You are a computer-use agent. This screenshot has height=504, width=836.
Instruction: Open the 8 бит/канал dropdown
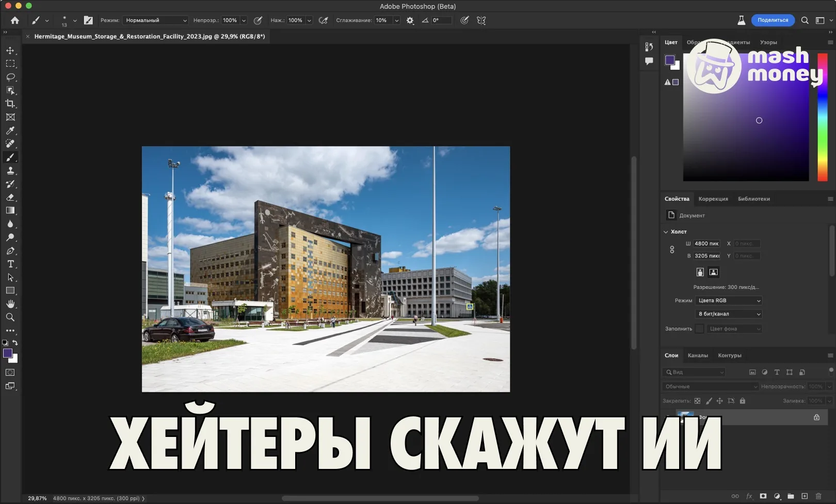(x=729, y=314)
